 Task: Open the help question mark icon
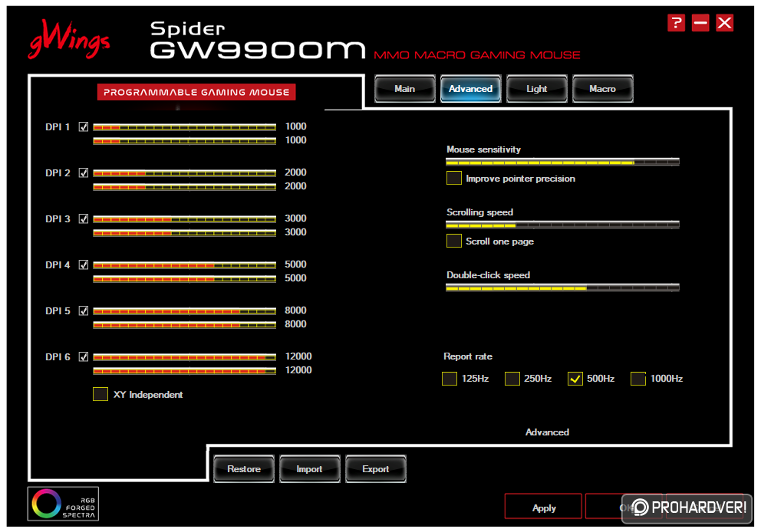(676, 22)
